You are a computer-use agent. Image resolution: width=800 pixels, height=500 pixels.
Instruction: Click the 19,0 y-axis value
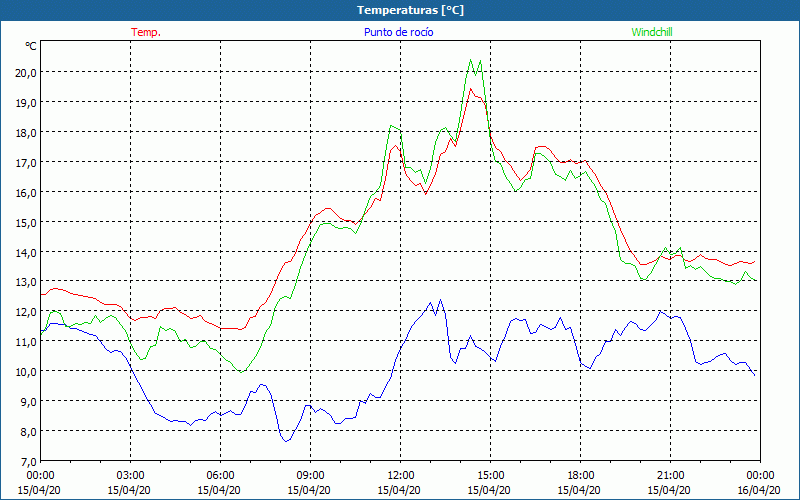click(x=27, y=103)
